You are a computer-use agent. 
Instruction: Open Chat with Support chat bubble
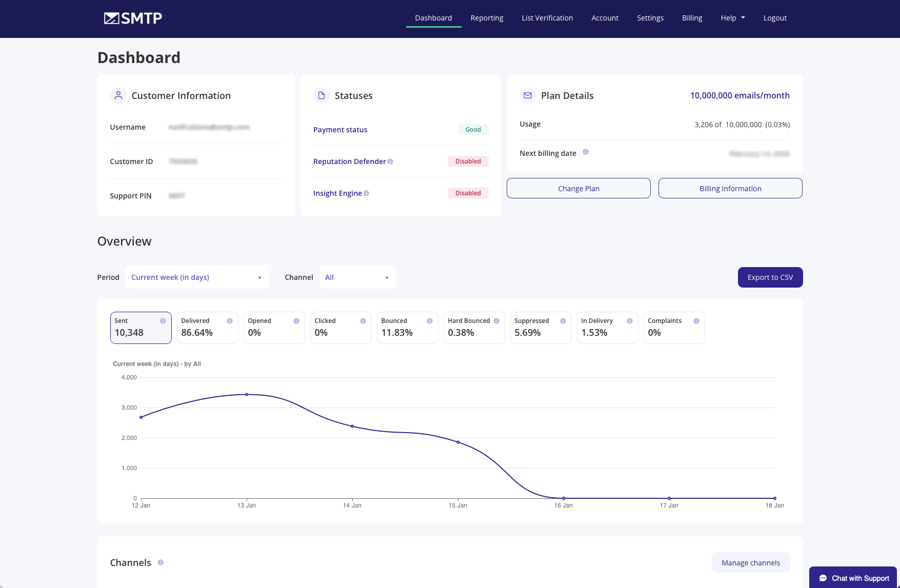[853, 578]
